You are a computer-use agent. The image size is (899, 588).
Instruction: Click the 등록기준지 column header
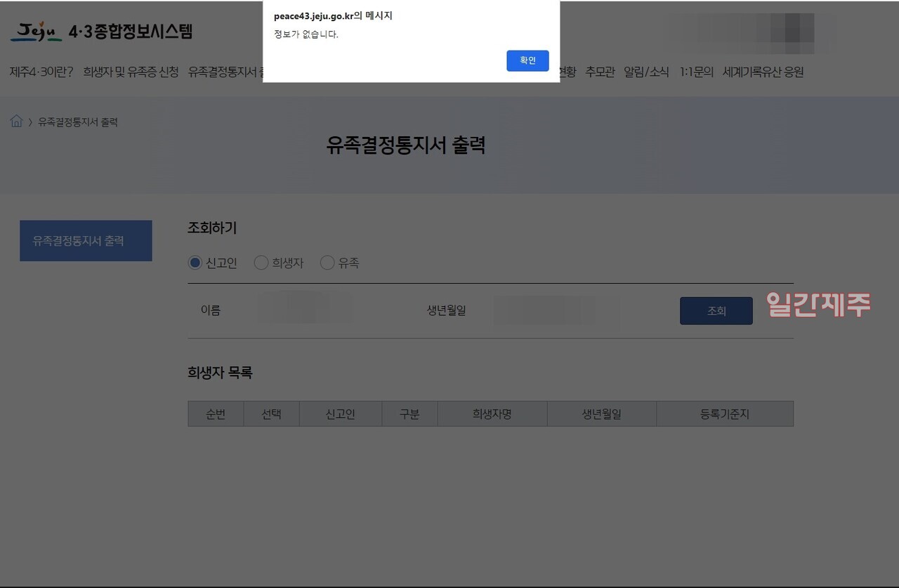[726, 413]
